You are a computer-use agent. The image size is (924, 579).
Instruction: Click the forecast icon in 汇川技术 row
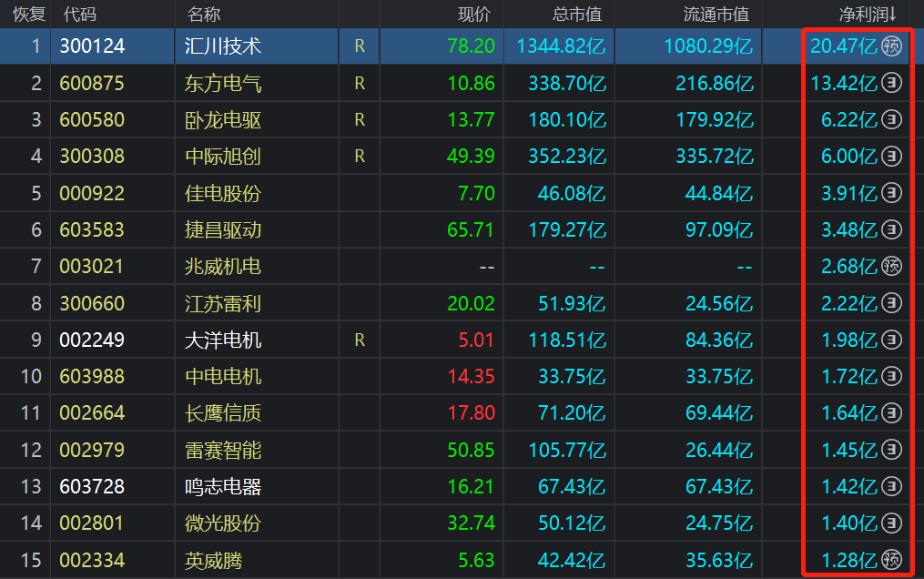pyautogui.click(x=891, y=46)
